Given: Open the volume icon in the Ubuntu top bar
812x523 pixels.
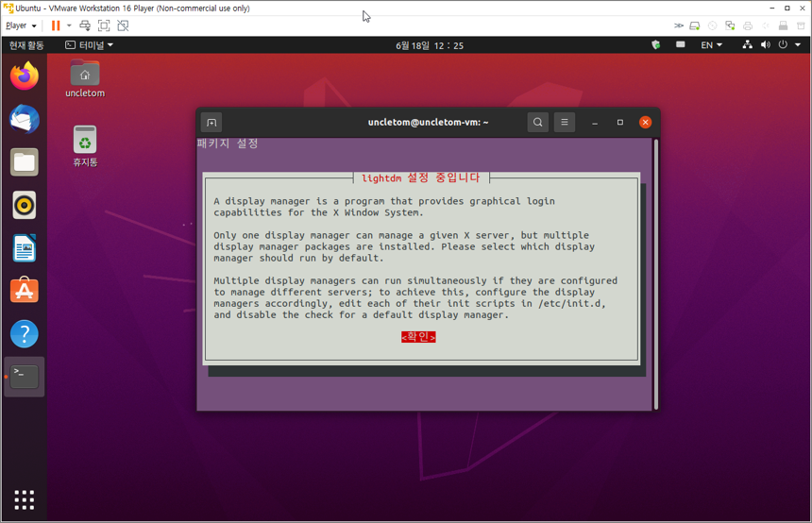Looking at the screenshot, I should pyautogui.click(x=766, y=45).
